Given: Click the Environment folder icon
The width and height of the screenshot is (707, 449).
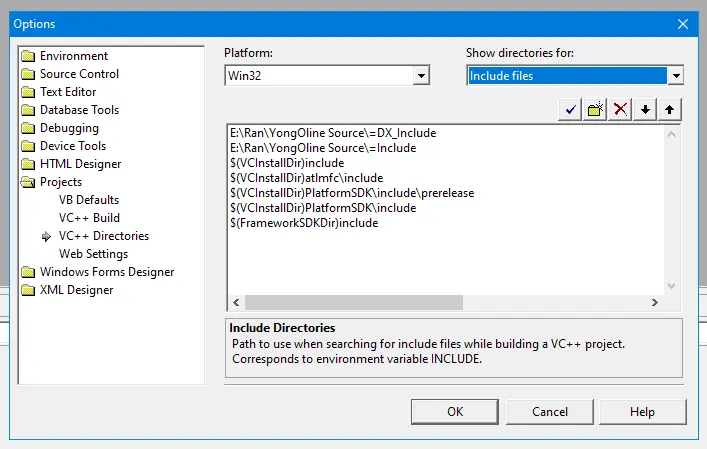Looking at the screenshot, I should pyautogui.click(x=28, y=56).
